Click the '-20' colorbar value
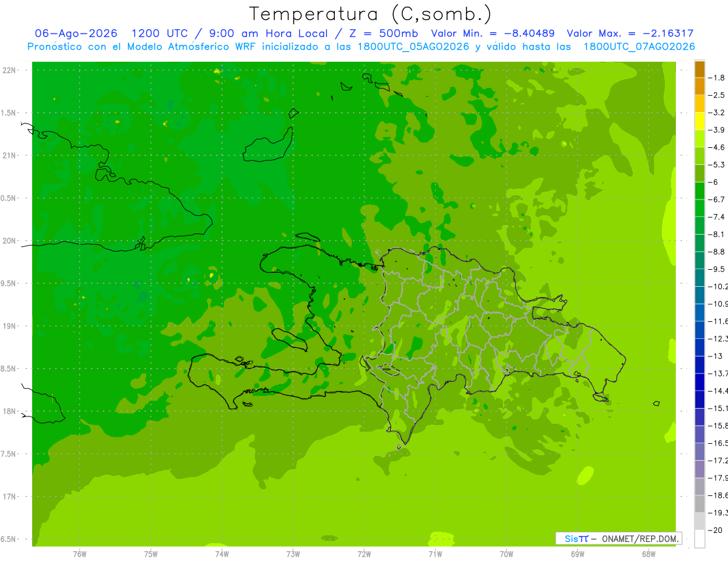This screenshot has width=728, height=562. pyautogui.click(x=715, y=530)
